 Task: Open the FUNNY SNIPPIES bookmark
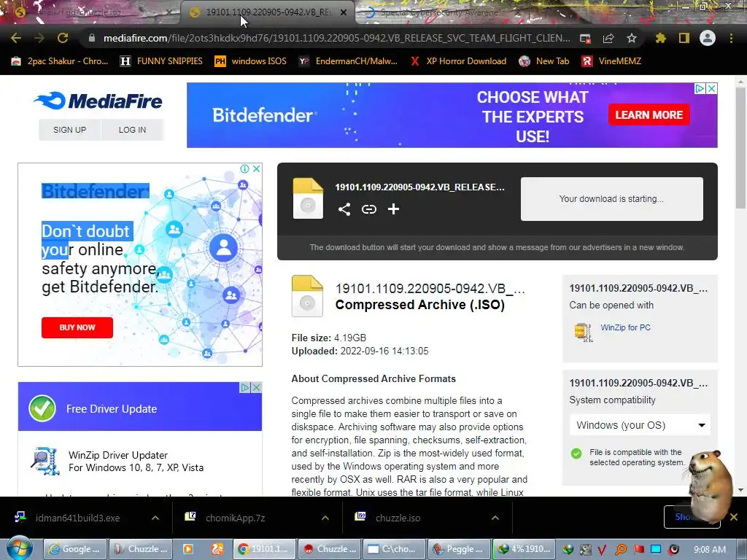point(161,61)
